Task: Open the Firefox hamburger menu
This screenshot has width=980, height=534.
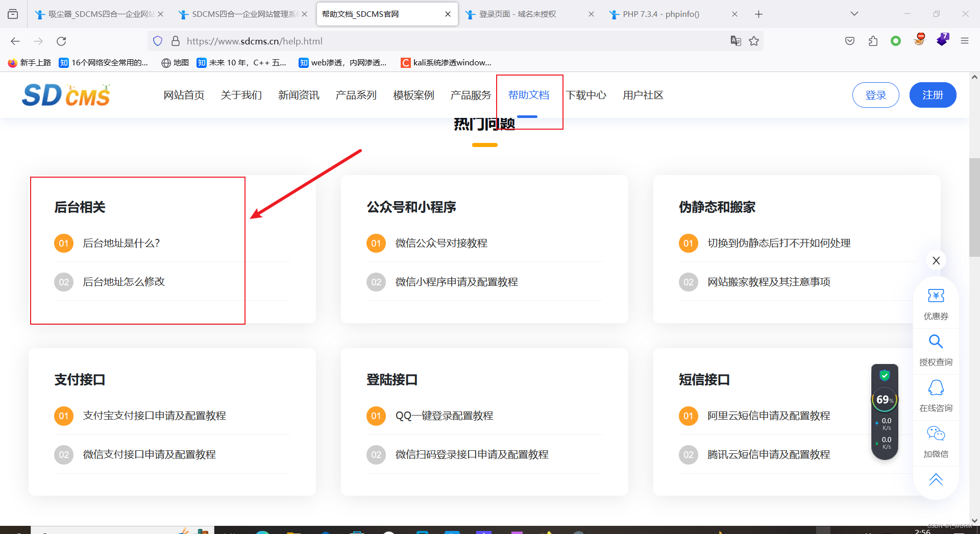Action: coord(964,41)
